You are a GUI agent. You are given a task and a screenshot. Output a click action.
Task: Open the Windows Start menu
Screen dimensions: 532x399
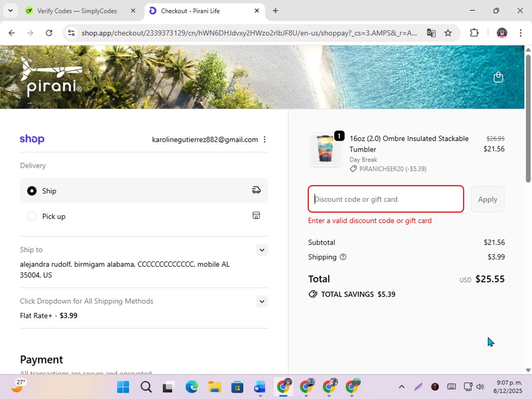(123, 387)
